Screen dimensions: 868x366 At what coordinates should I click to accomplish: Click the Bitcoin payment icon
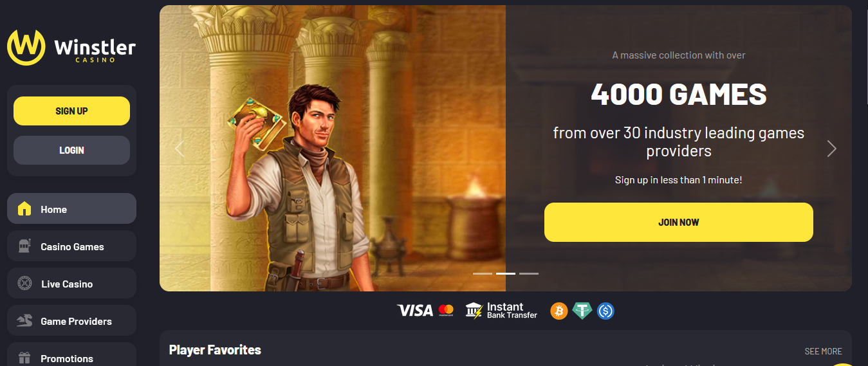tap(559, 311)
